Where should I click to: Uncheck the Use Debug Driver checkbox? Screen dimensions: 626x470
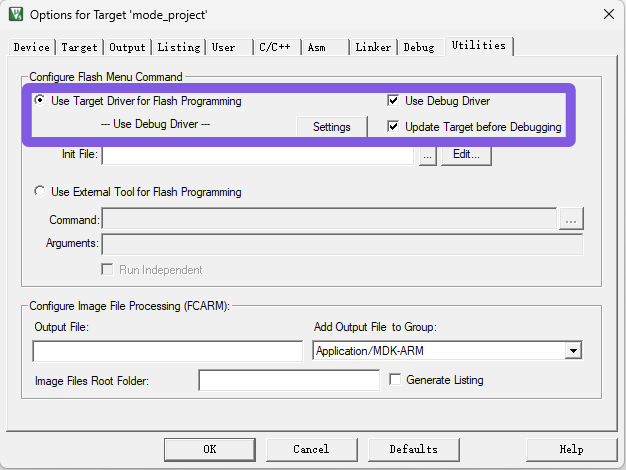point(393,100)
